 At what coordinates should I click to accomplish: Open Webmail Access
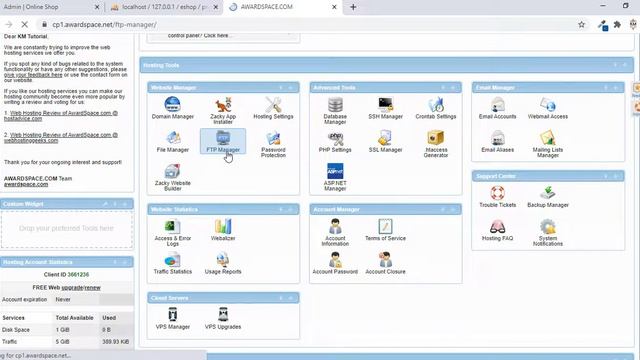pyautogui.click(x=548, y=108)
